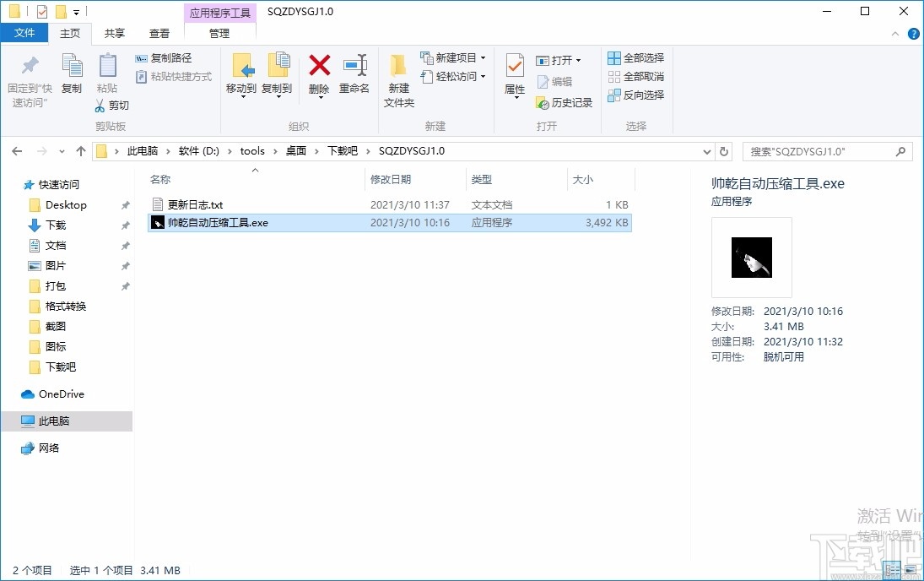Expand the 新建项目 dropdown

click(x=483, y=57)
